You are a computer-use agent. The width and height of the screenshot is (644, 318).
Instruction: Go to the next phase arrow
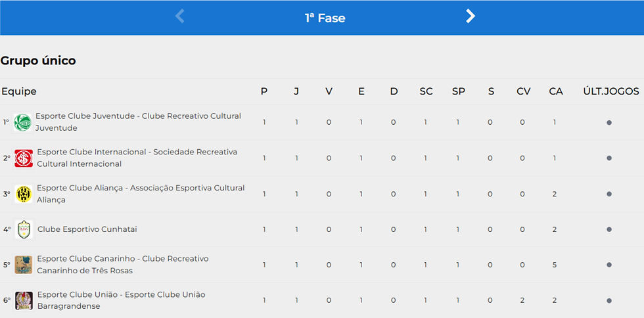471,16
